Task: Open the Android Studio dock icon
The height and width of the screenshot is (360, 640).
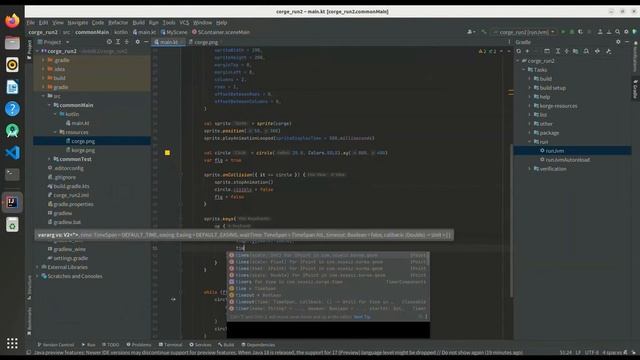Action: (x=12, y=131)
